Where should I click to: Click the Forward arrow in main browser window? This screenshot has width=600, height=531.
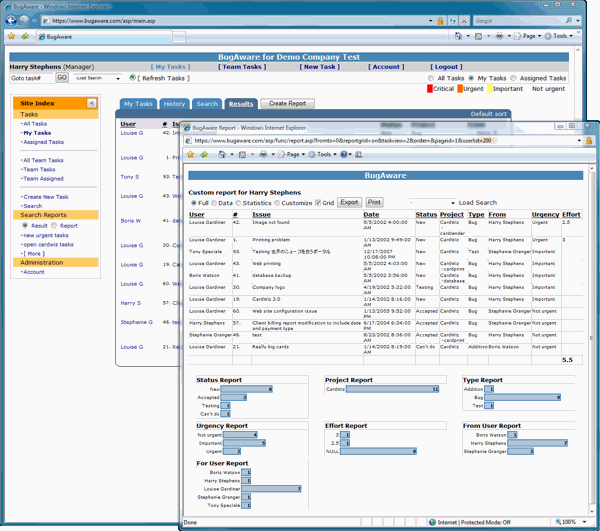24,21
